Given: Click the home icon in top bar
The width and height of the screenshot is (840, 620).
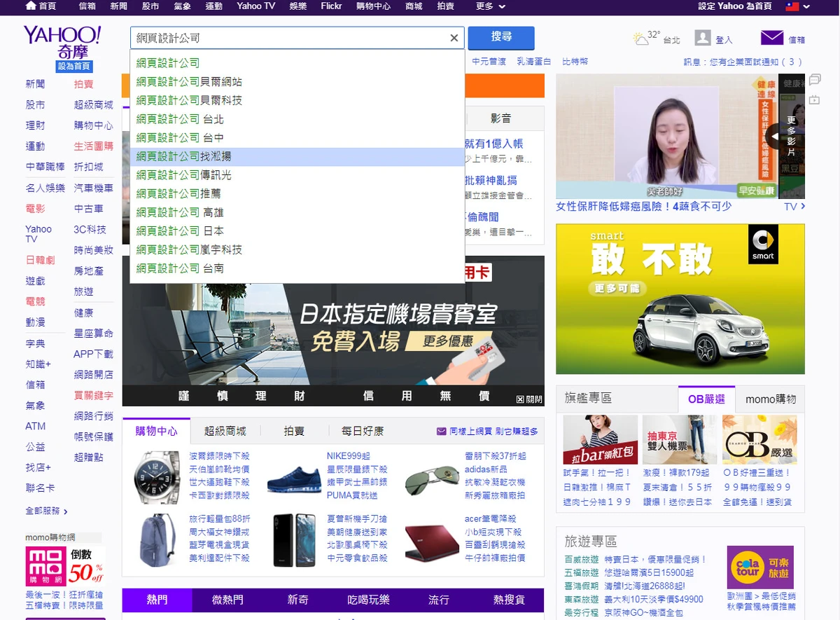Looking at the screenshot, I should [x=30, y=6].
